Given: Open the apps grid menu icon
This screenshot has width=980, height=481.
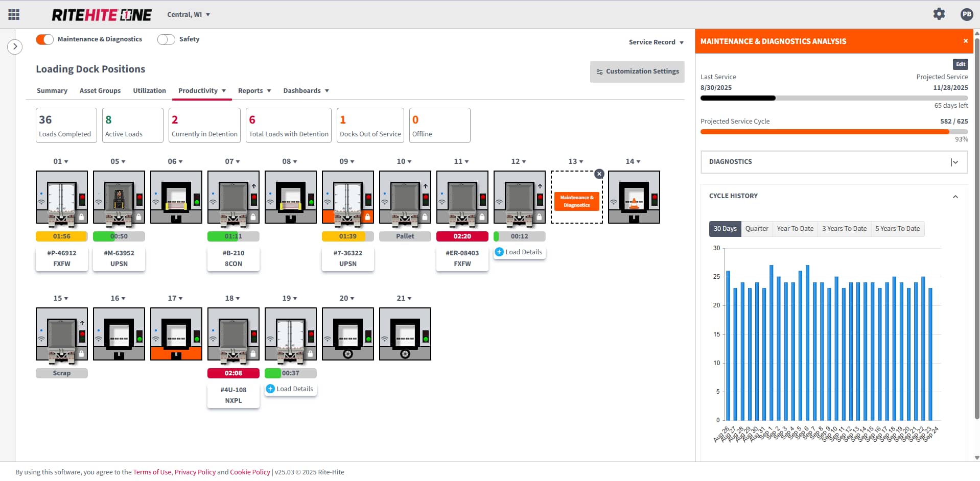Looking at the screenshot, I should click(14, 14).
